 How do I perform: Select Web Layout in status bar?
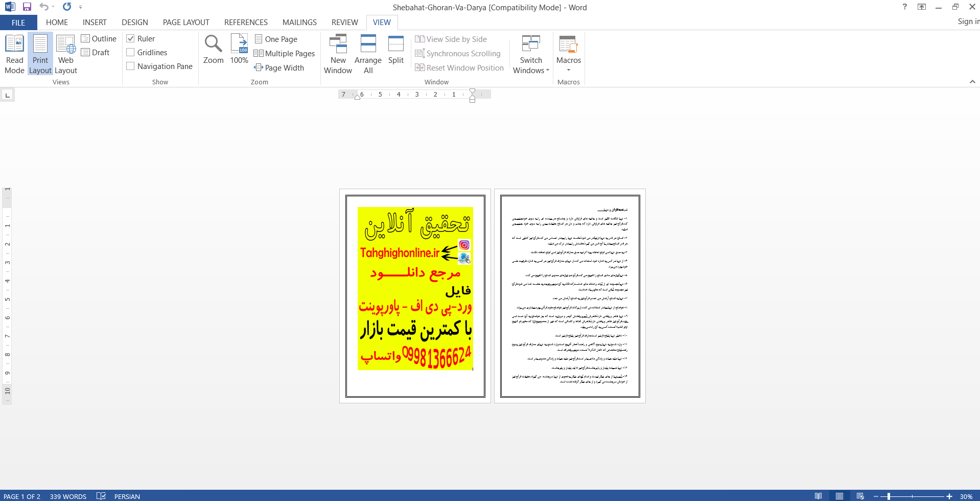(860, 496)
